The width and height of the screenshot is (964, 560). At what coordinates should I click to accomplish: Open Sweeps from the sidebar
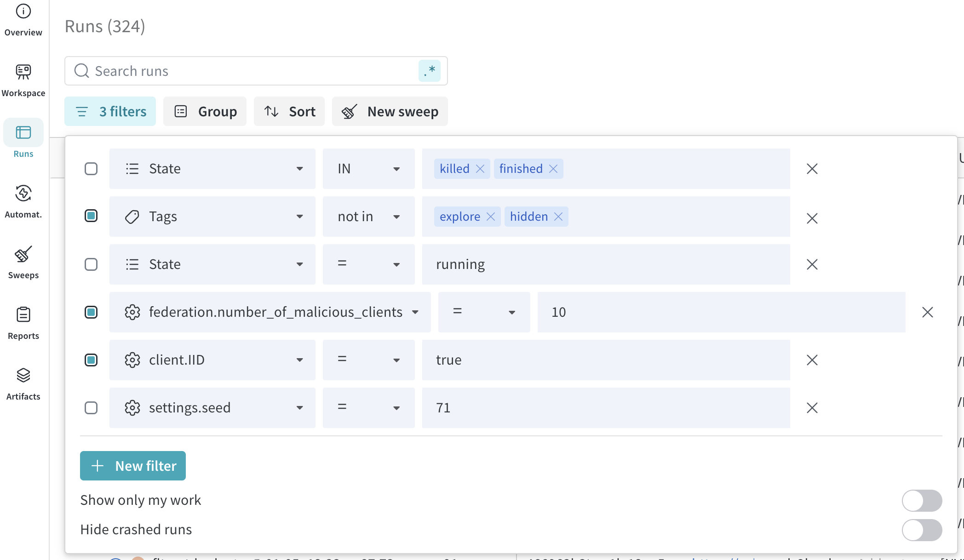tap(23, 262)
